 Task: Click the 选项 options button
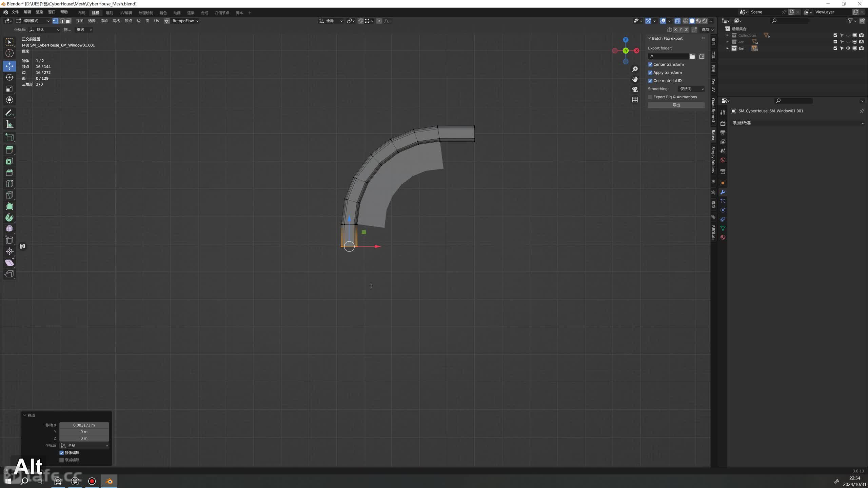click(707, 30)
